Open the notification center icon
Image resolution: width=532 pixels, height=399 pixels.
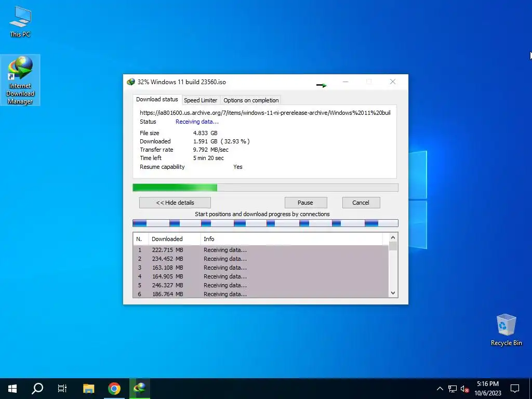coord(515,389)
